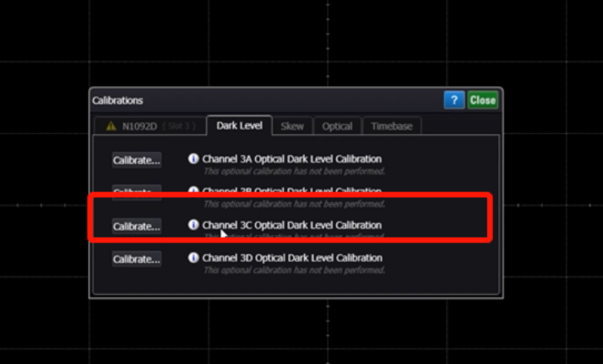
Task: Open the Skew tab
Action: click(x=292, y=126)
